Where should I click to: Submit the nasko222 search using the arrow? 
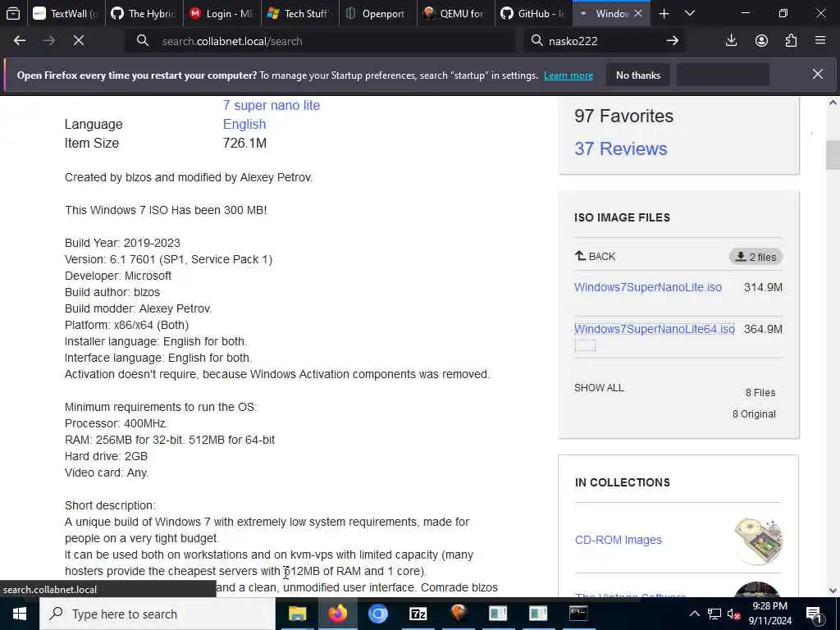[673, 41]
